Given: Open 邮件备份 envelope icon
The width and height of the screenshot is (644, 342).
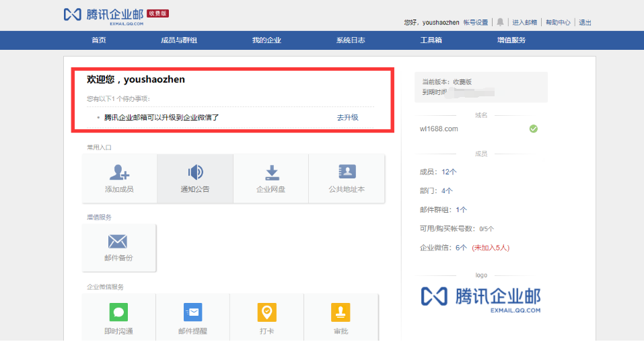Looking at the screenshot, I should point(118,241).
